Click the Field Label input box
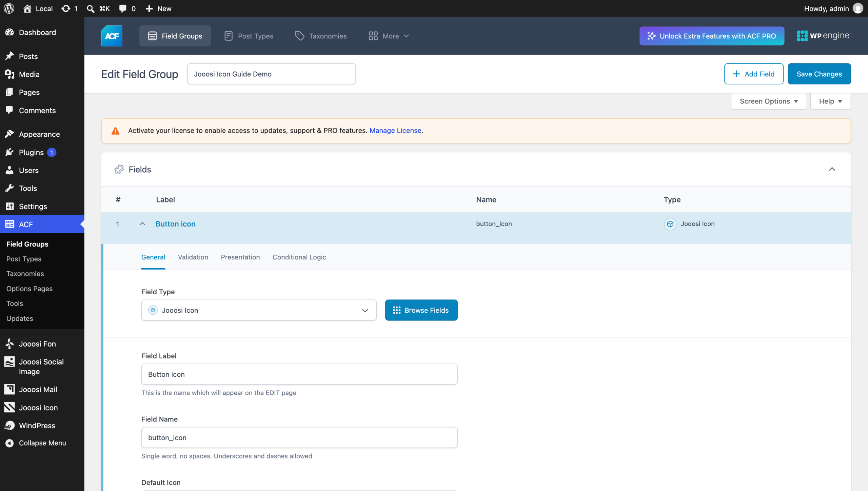Image resolution: width=868 pixels, height=491 pixels. 299,374
